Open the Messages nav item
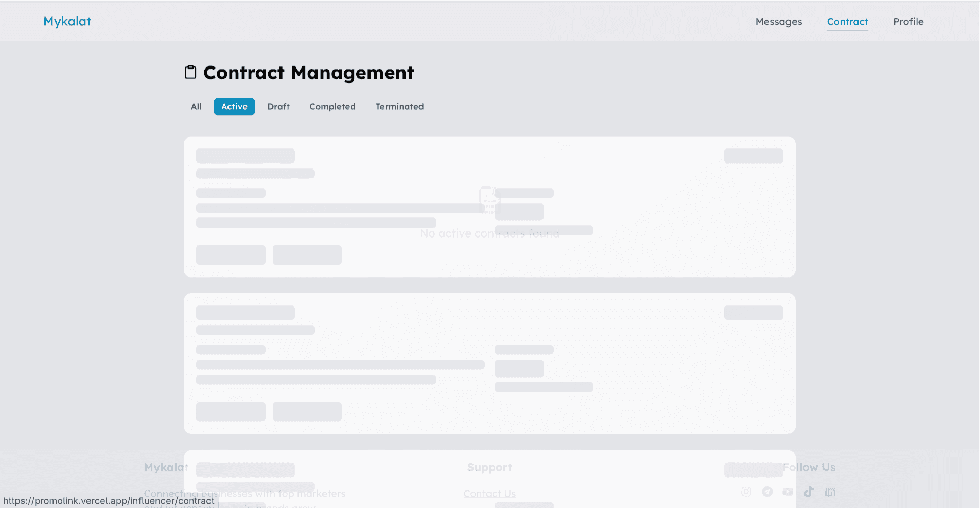980x508 pixels. pyautogui.click(x=778, y=22)
